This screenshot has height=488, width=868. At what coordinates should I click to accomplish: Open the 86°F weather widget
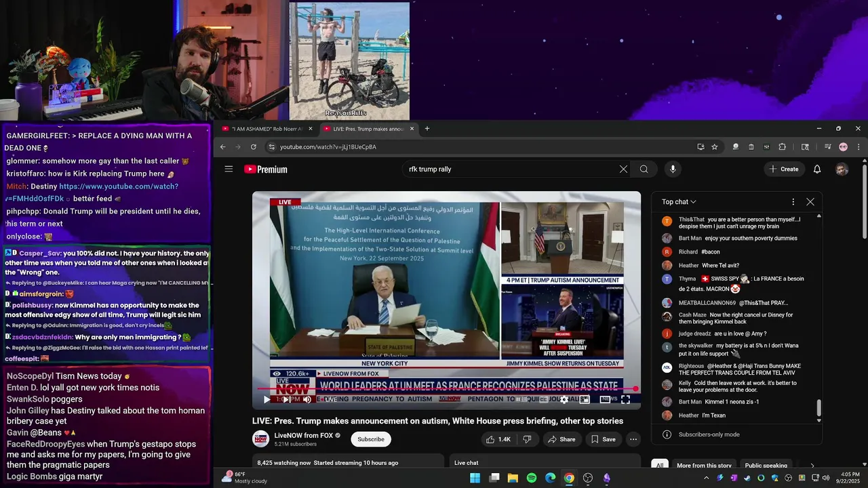(x=244, y=478)
